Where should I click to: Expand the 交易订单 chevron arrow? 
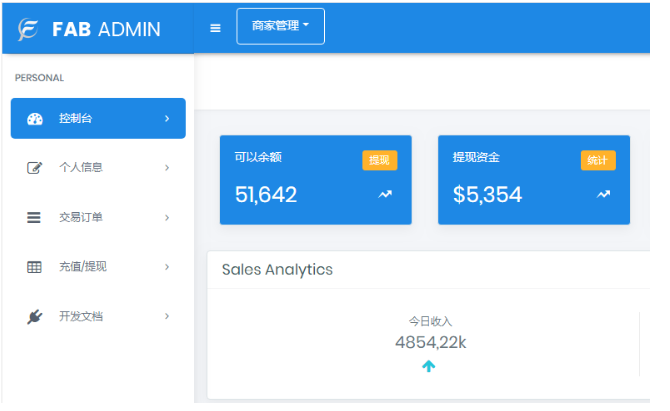point(167,217)
